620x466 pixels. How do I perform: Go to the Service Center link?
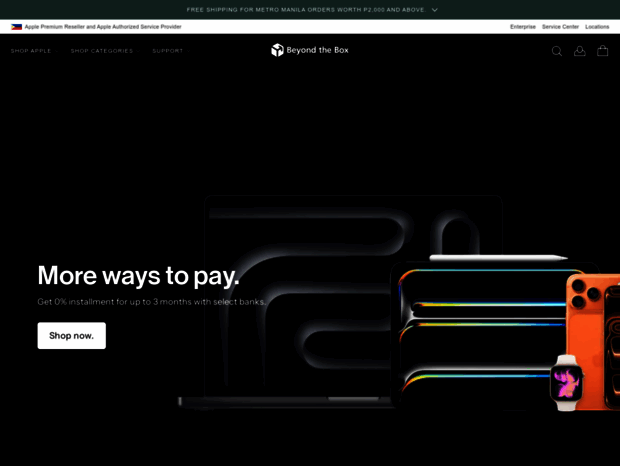560,27
